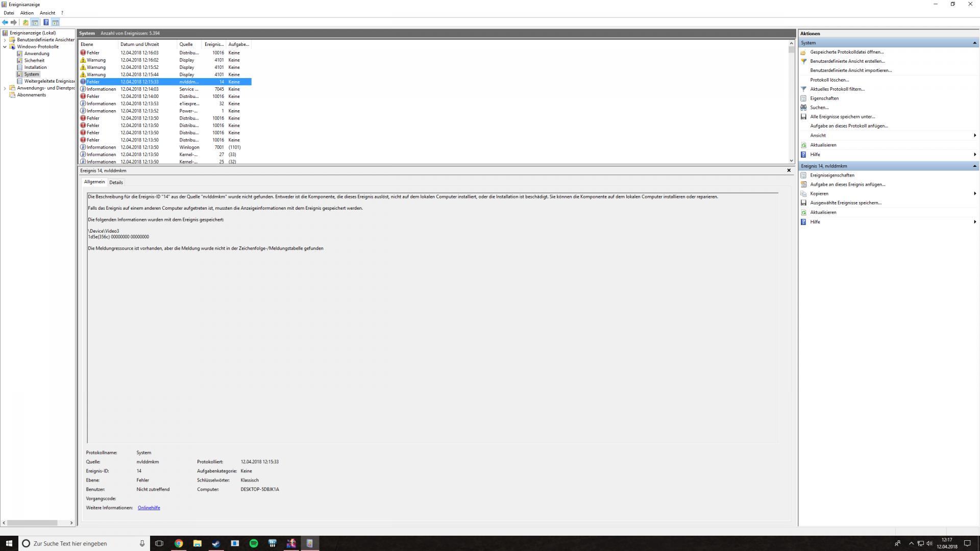Open Spotify from the taskbar
Image resolution: width=980 pixels, height=551 pixels.
[254, 543]
